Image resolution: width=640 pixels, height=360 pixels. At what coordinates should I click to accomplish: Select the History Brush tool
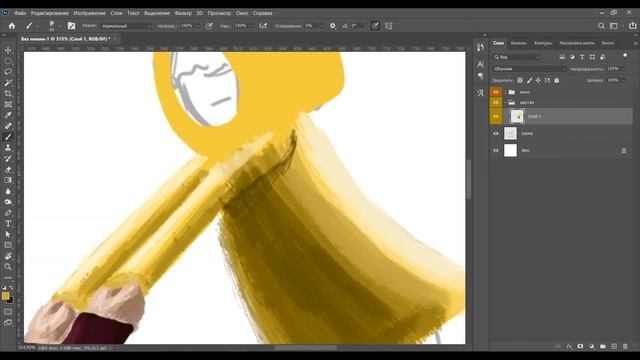click(x=8, y=158)
